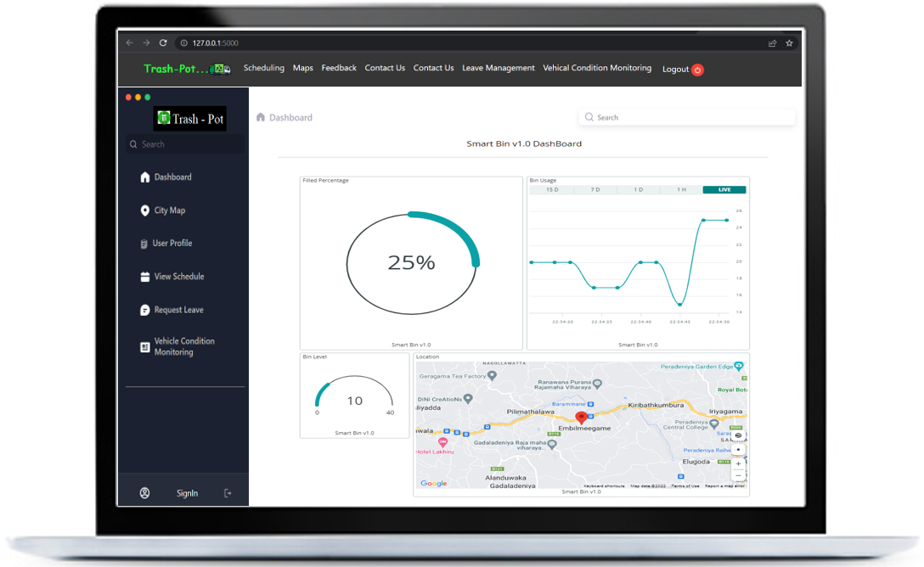Open Maps in the top navigation

(303, 68)
